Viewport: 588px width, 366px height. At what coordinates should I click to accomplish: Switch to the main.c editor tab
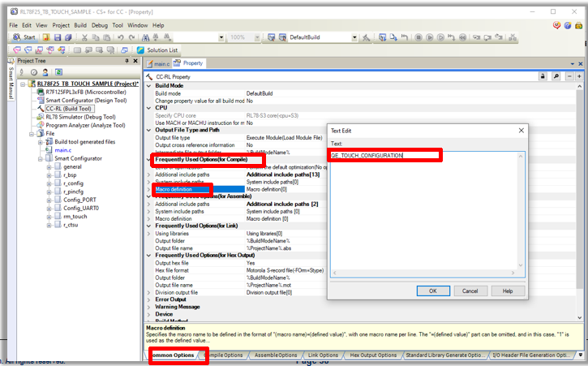pyautogui.click(x=161, y=62)
